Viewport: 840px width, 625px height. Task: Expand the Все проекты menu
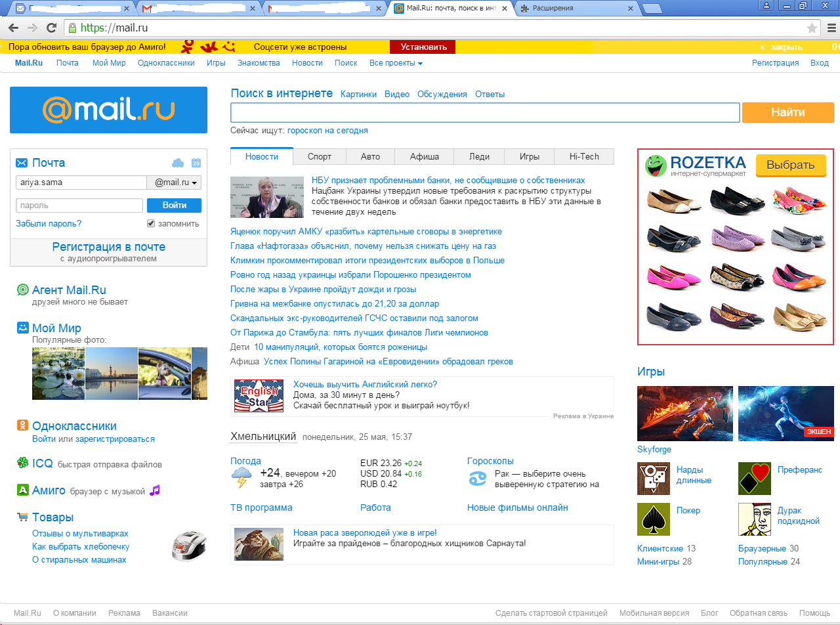[396, 63]
